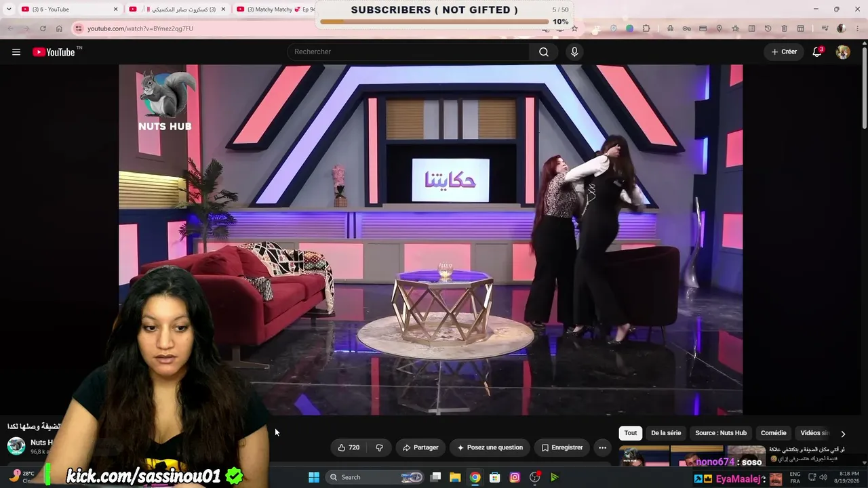This screenshot has height=488, width=868.
Task: View site information icon in address bar
Action: tap(79, 28)
